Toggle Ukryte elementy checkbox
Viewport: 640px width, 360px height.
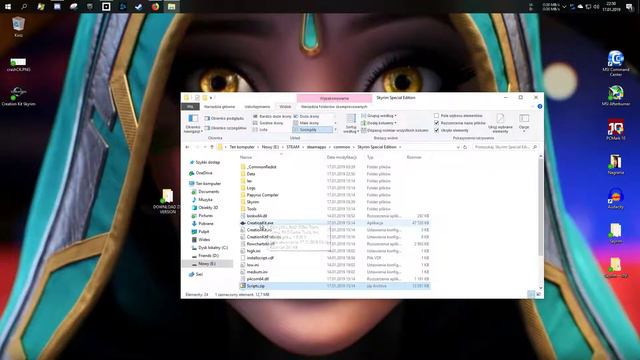coord(436,130)
